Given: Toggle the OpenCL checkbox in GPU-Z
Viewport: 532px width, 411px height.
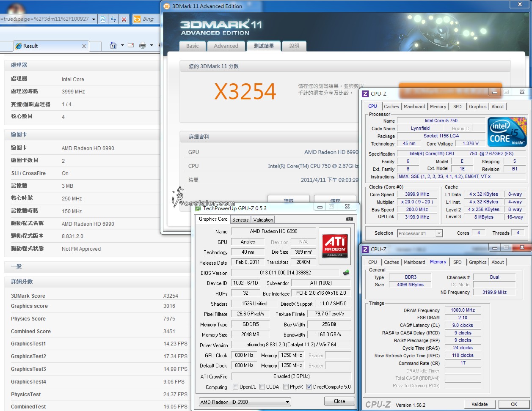Looking at the screenshot, I should [x=236, y=387].
